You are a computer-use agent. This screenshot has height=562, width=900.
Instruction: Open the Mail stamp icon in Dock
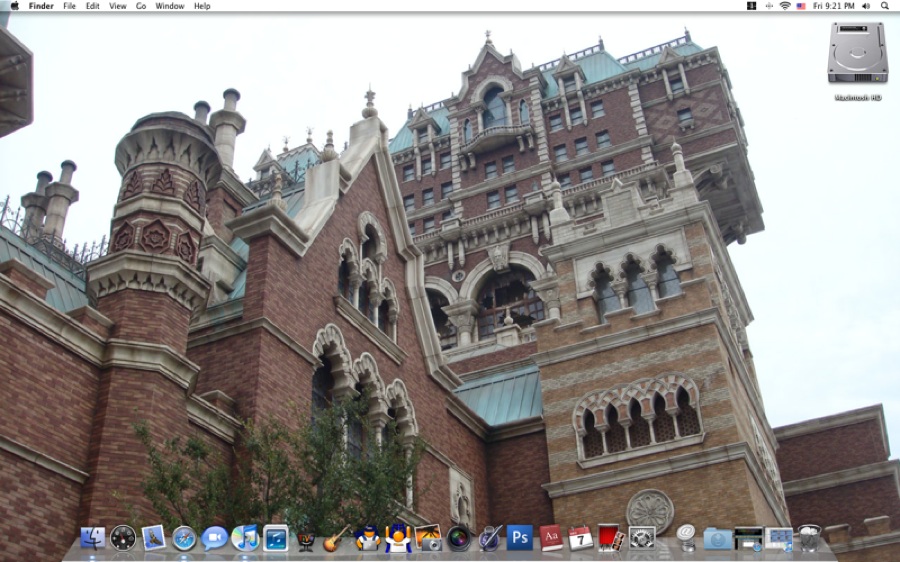pos(153,538)
